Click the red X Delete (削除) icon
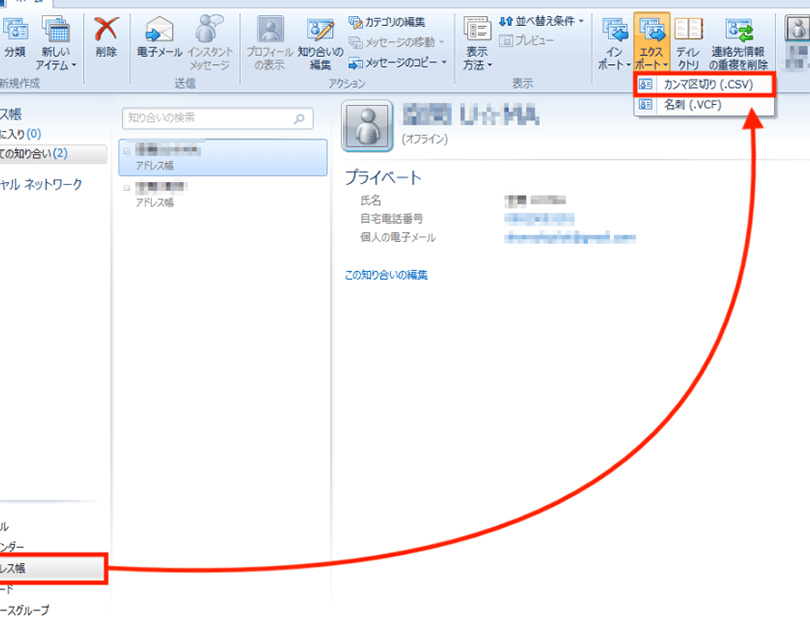This screenshot has width=810, height=617. pos(105,30)
